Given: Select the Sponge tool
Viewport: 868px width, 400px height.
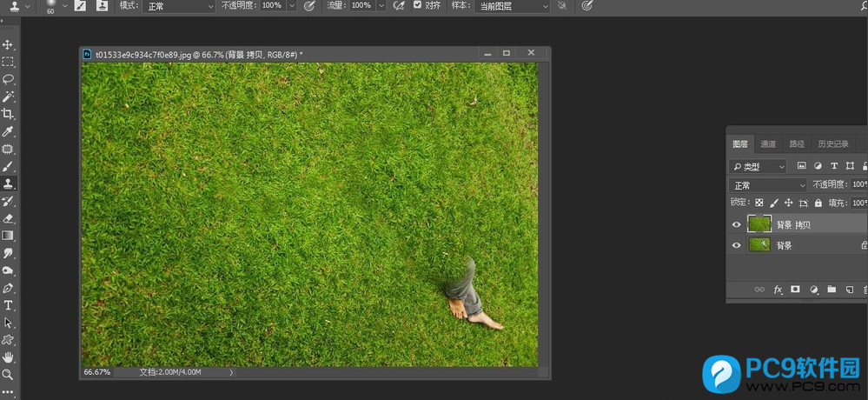Looking at the screenshot, I should pos(8,270).
